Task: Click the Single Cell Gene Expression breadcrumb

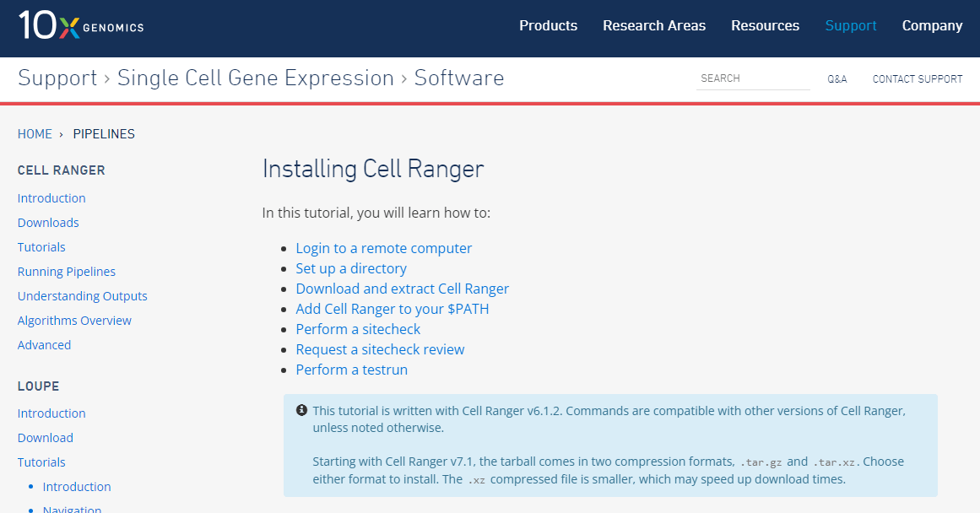Action: (255, 78)
